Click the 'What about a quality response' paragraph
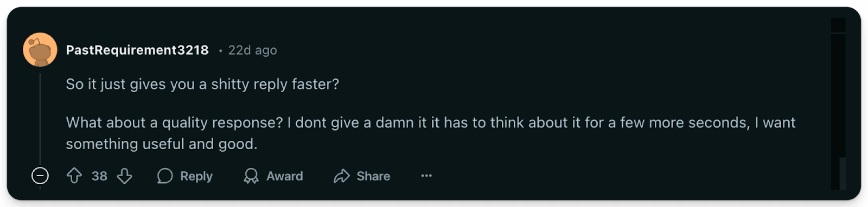This screenshot has height=207, width=868. click(x=431, y=133)
